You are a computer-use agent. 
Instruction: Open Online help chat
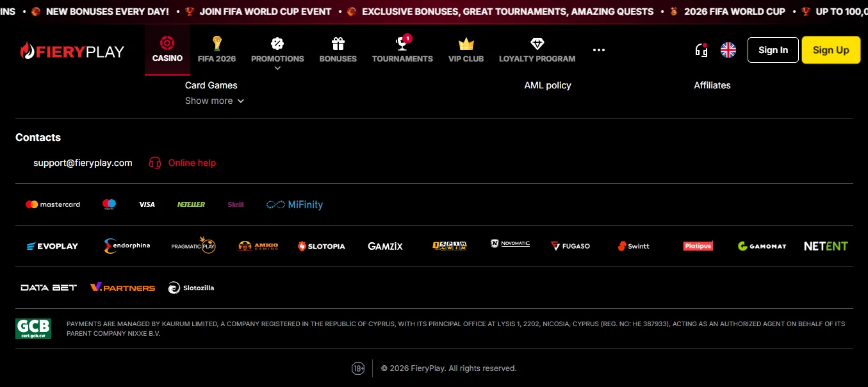[183, 163]
